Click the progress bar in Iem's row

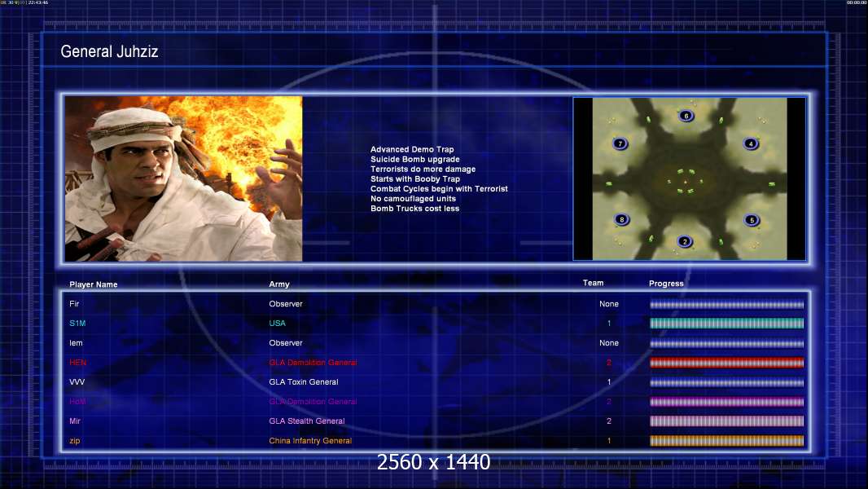[727, 343]
